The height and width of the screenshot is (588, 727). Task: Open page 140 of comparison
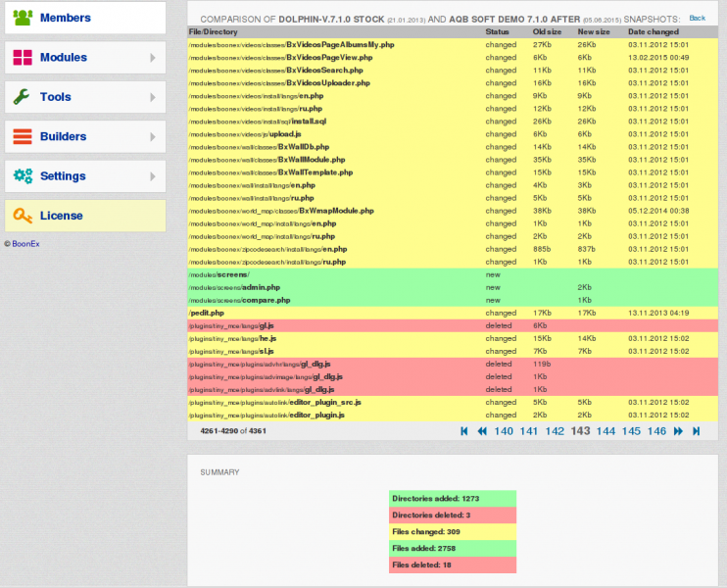[504, 430]
